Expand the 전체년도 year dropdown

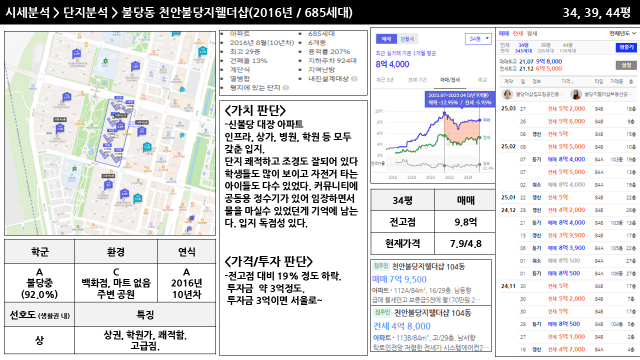(622, 33)
